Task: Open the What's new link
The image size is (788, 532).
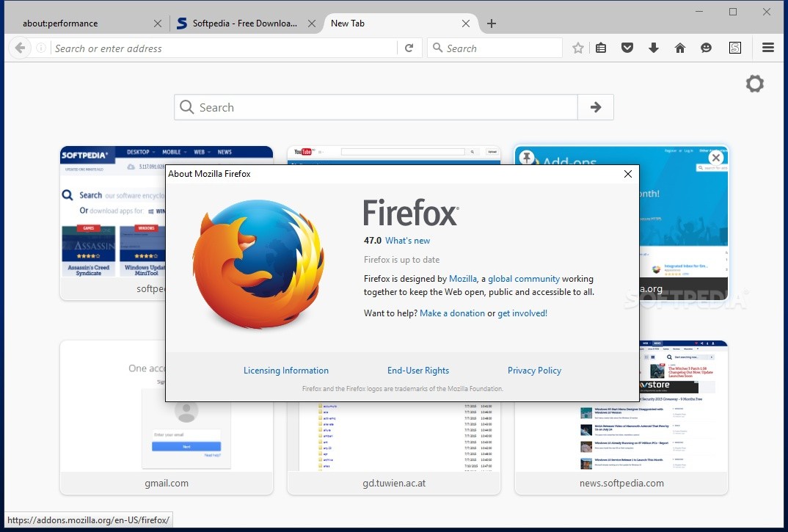Action: (x=407, y=241)
